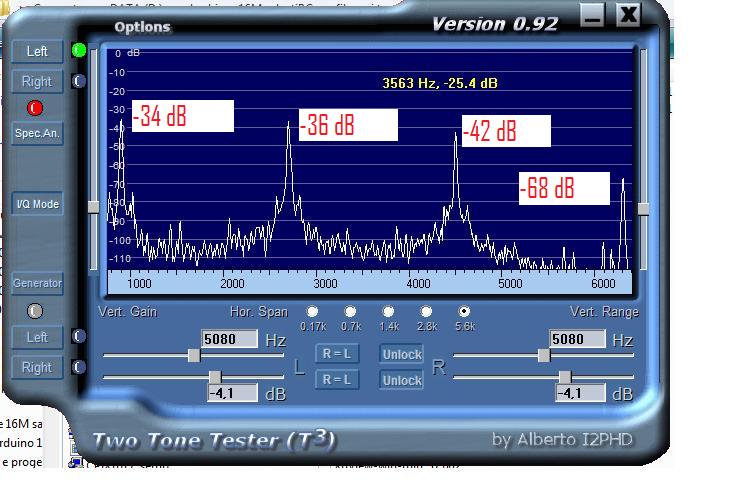Select the 0.17k horizontal span radio button

point(313,312)
